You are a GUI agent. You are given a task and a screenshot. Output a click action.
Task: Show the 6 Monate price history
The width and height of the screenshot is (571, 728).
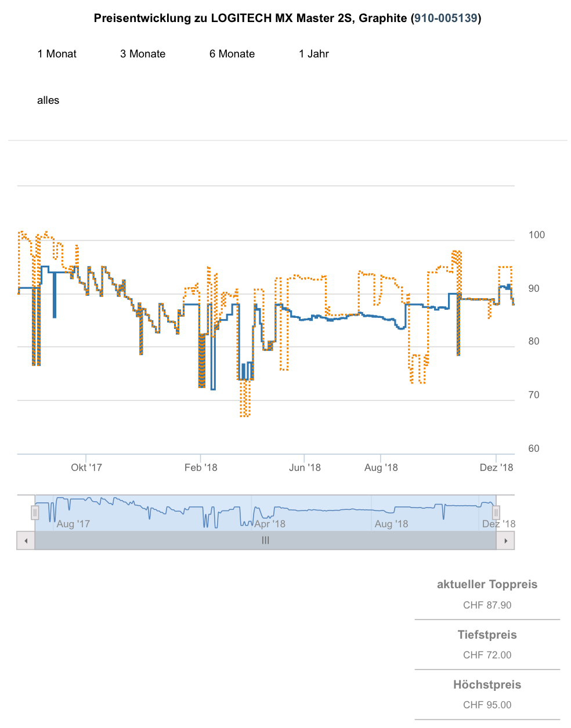point(232,54)
